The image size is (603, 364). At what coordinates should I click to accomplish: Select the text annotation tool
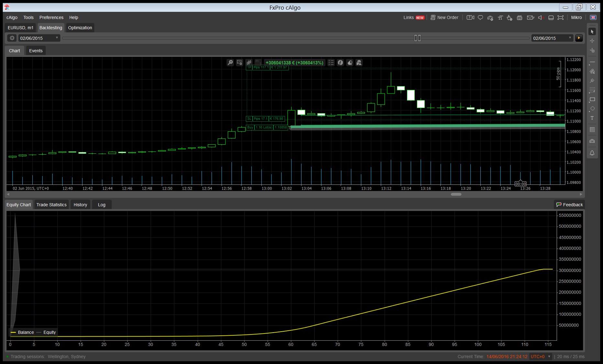coord(592,118)
